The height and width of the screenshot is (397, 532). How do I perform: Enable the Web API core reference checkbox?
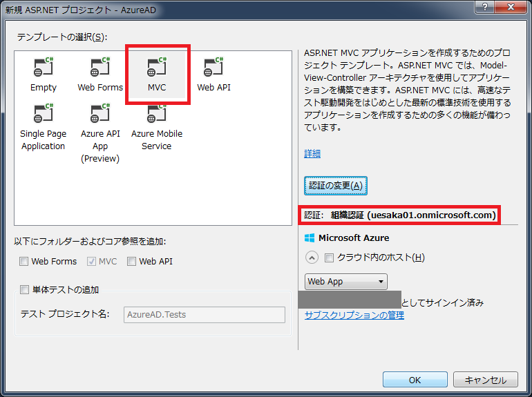(131, 262)
